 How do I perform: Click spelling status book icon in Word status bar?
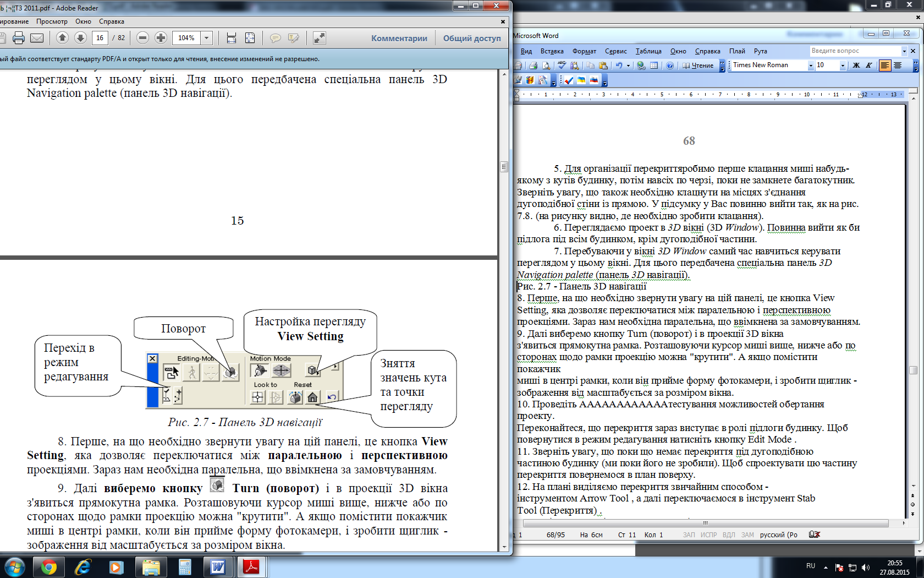click(x=815, y=535)
